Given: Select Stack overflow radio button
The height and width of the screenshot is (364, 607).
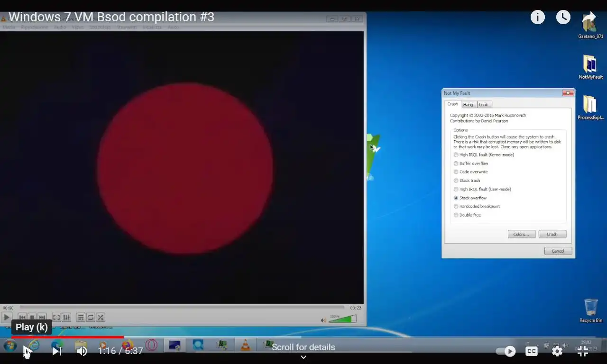Looking at the screenshot, I should pyautogui.click(x=456, y=198).
